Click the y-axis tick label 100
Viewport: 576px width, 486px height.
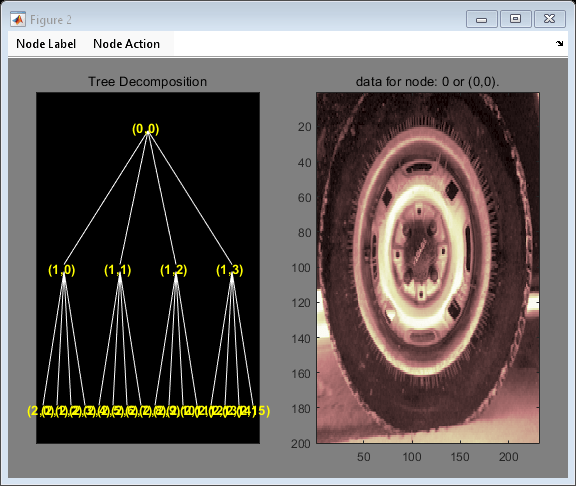(301, 268)
